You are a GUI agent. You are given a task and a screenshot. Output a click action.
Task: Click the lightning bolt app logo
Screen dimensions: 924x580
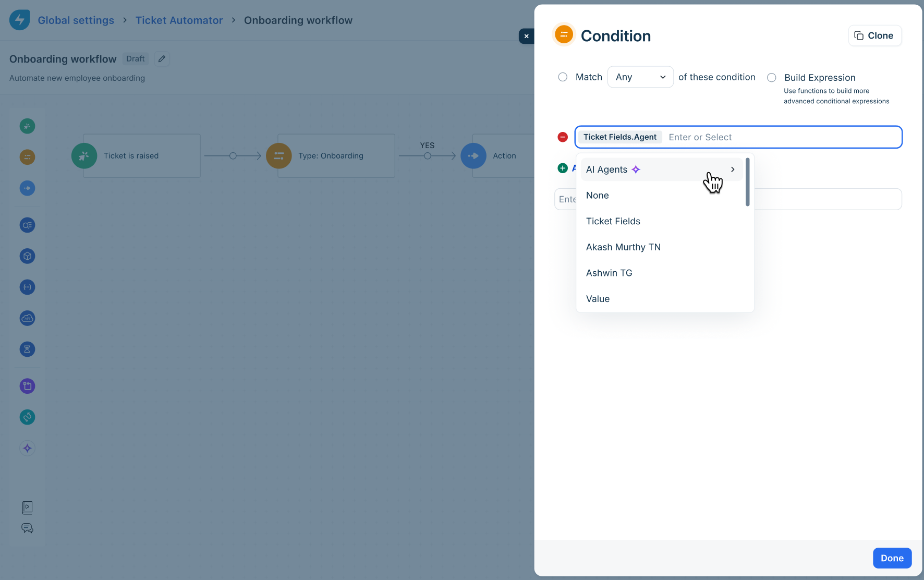20,20
